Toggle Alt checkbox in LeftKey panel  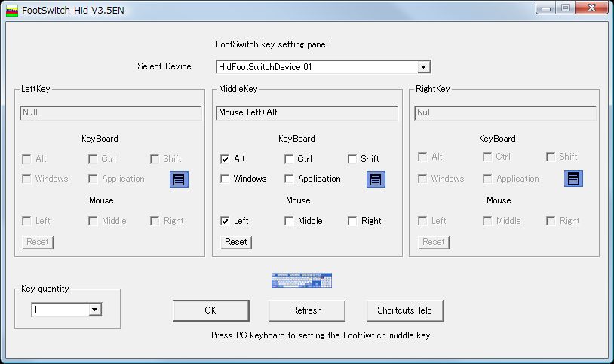pyautogui.click(x=26, y=159)
